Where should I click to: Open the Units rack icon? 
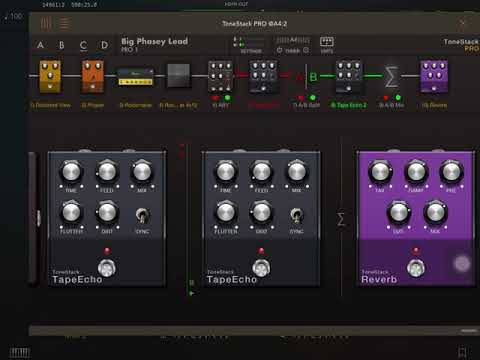[327, 44]
